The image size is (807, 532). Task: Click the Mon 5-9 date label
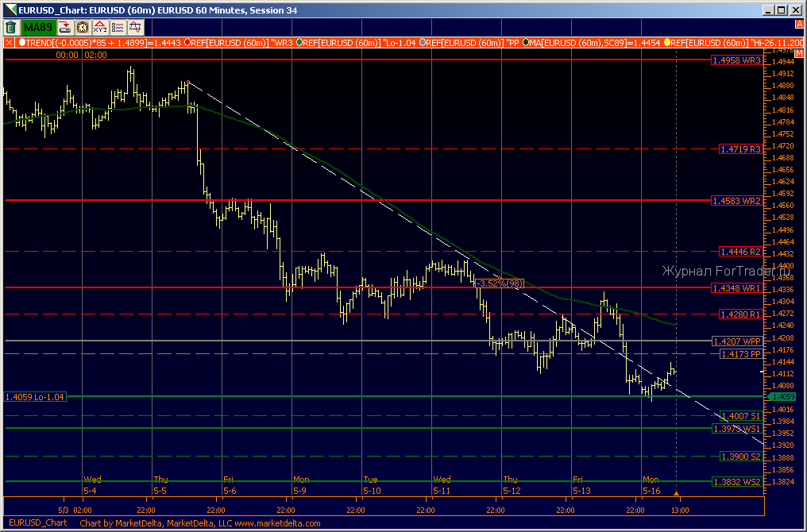pos(301,484)
